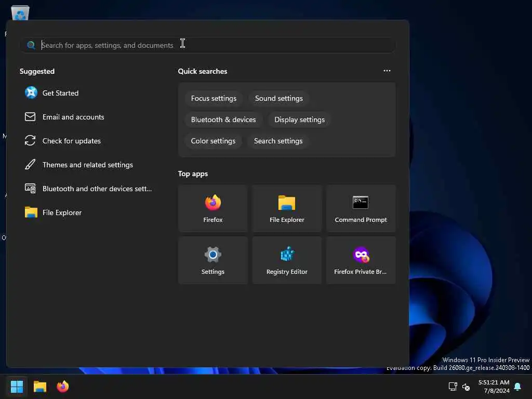
Task: Open Search settings quick search
Action: pyautogui.click(x=278, y=141)
